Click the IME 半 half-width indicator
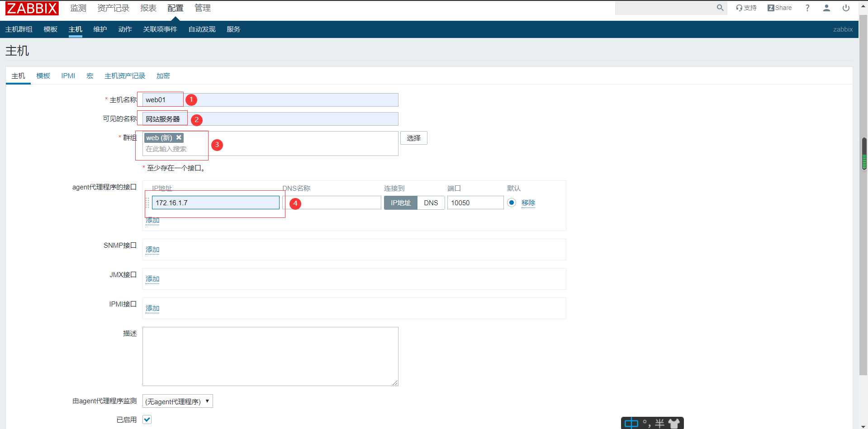Image resolution: width=868 pixels, height=429 pixels. tap(659, 423)
